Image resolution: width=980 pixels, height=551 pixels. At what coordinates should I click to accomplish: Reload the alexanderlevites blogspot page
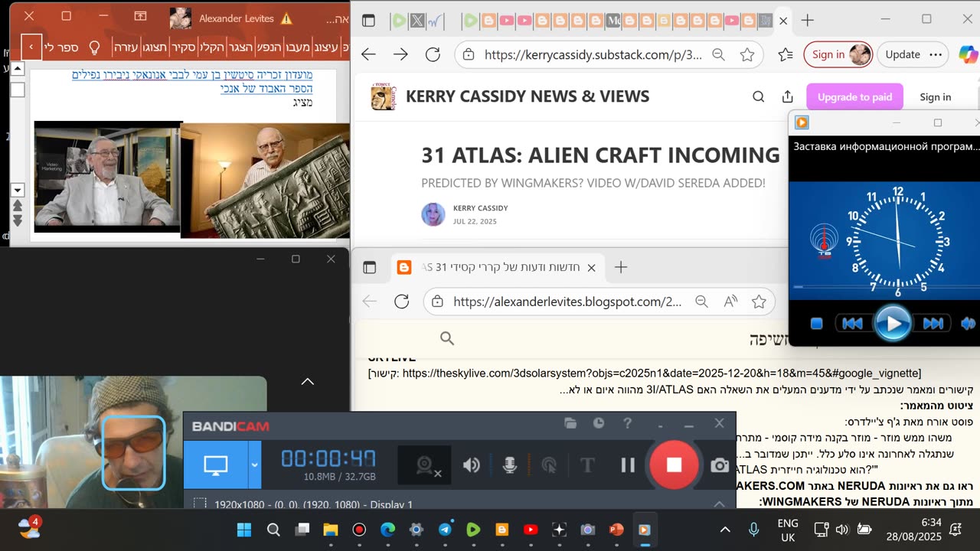point(401,302)
